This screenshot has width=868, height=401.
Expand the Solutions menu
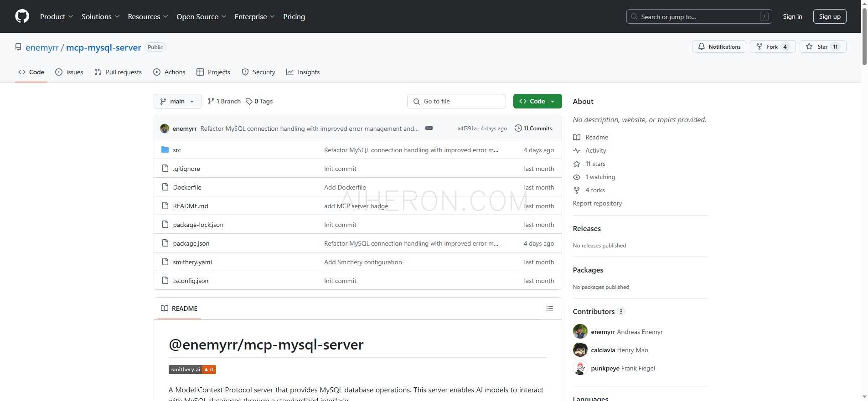coord(101,16)
